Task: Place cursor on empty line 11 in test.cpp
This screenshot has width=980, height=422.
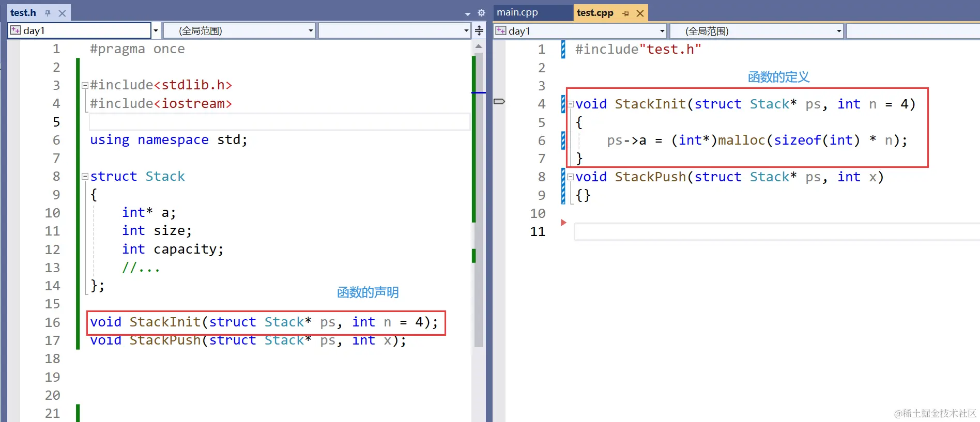Action: click(777, 231)
